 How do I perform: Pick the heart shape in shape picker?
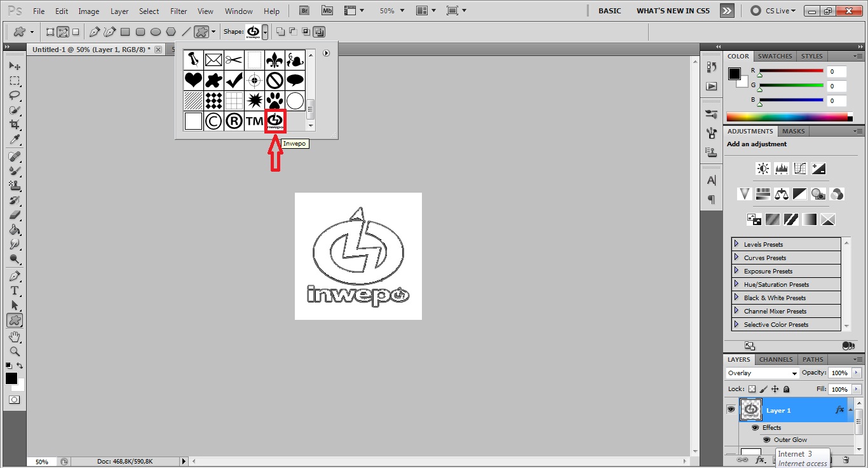tap(193, 80)
